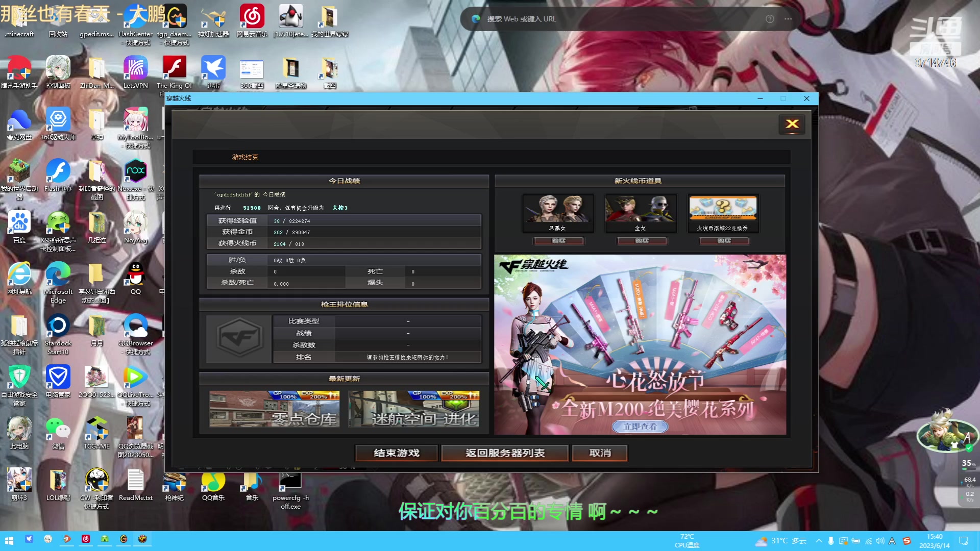
Task: Switch to the 穿越火线 CrossFire taskbar icon
Action: (x=142, y=539)
